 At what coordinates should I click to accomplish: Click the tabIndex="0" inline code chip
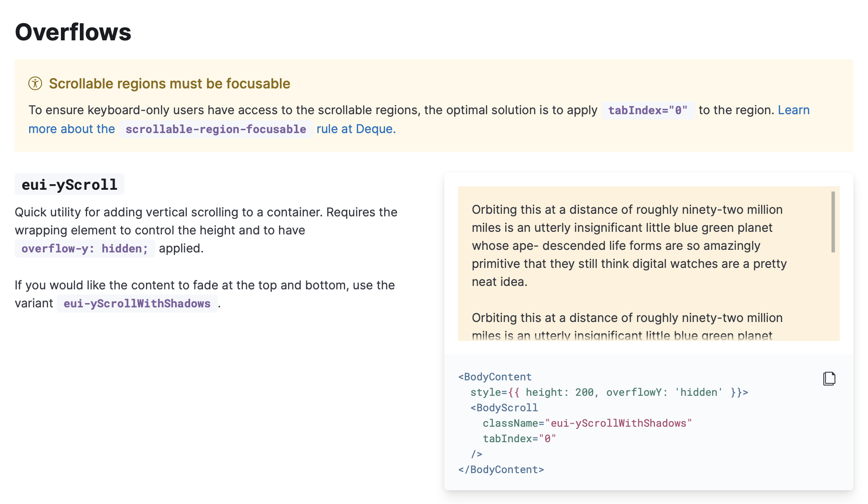point(648,110)
